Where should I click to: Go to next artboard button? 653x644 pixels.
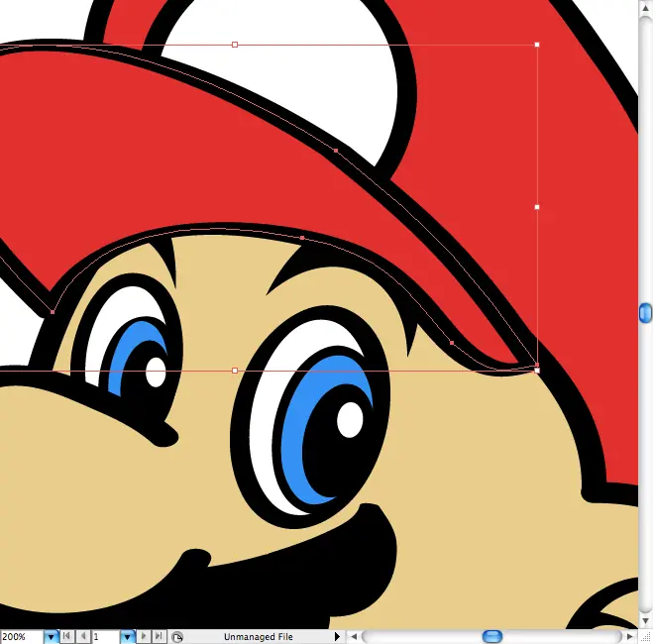pyautogui.click(x=144, y=636)
